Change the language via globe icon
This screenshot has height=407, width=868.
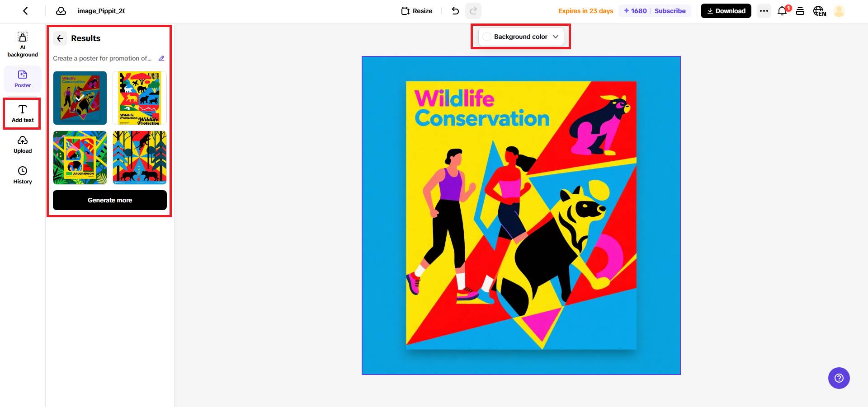pyautogui.click(x=819, y=11)
